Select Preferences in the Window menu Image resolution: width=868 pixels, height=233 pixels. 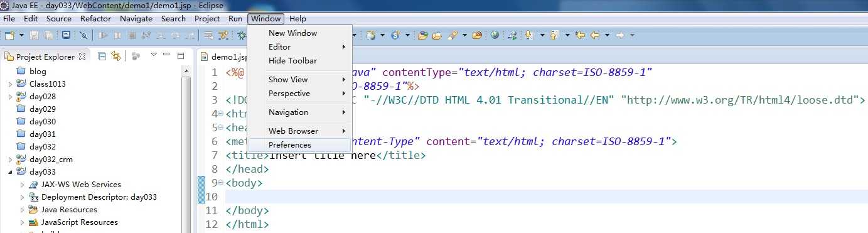point(299,145)
